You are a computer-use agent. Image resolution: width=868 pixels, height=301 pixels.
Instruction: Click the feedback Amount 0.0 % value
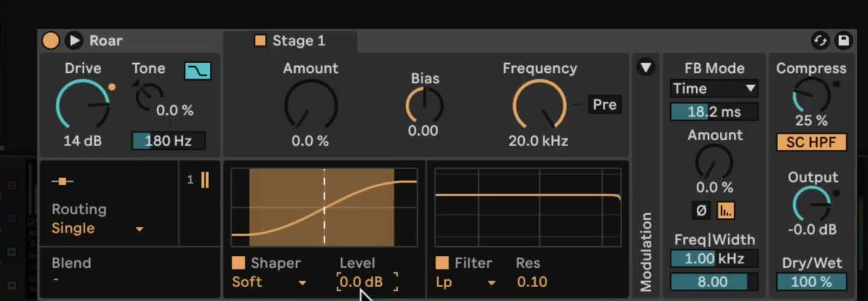click(714, 188)
